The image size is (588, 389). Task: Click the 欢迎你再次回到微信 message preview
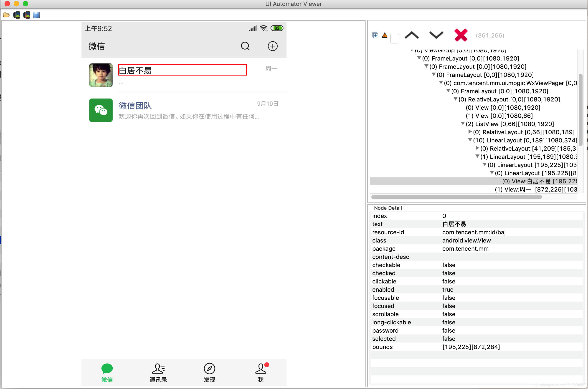[x=189, y=116]
